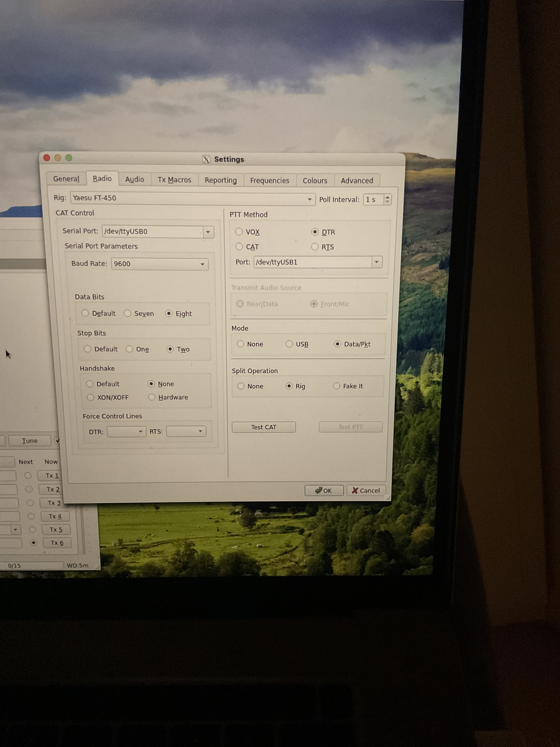Set Mode to None
Image resolution: width=560 pixels, height=747 pixels.
[240, 344]
